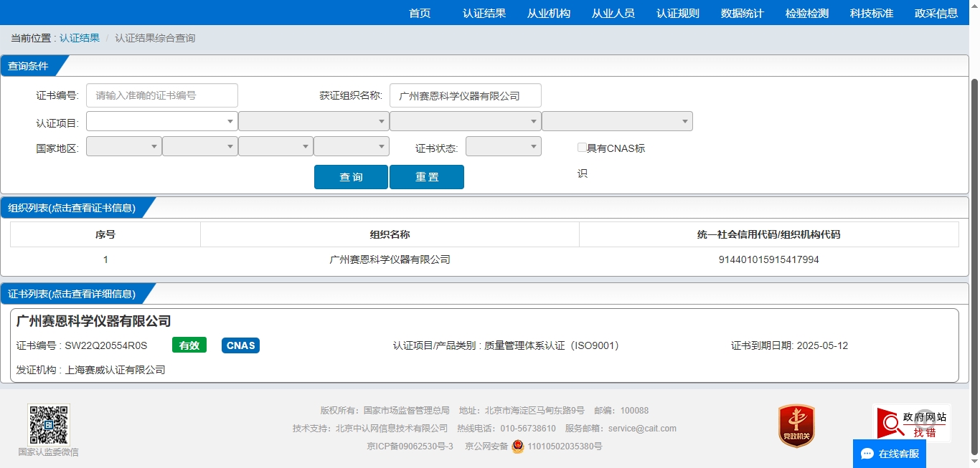This screenshot has height=468, width=980.
Task: Open the 政采信息 menu item
Action: [x=936, y=13]
